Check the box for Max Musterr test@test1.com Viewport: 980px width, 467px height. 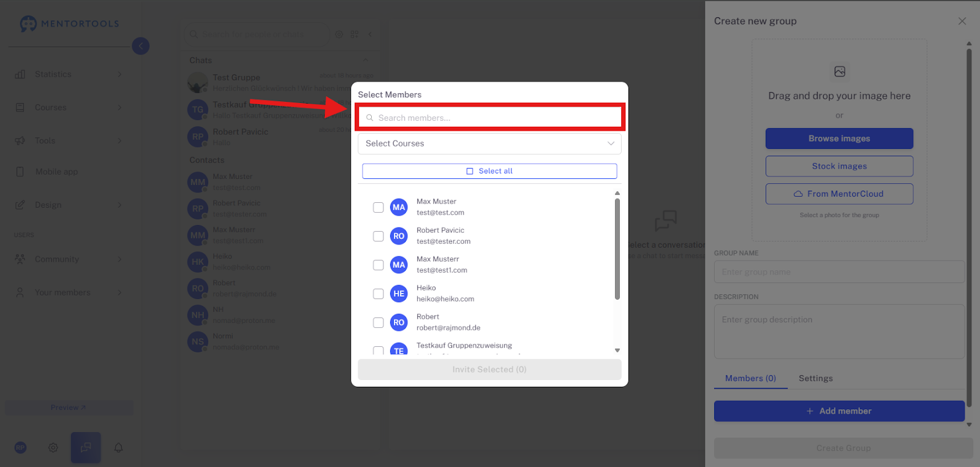[x=379, y=265]
